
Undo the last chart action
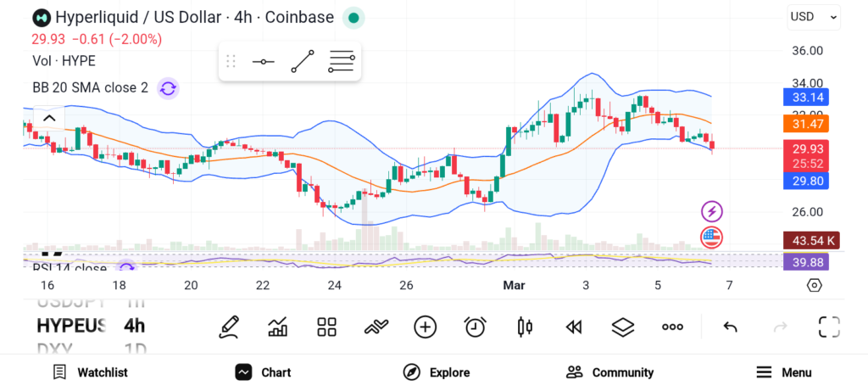(730, 327)
